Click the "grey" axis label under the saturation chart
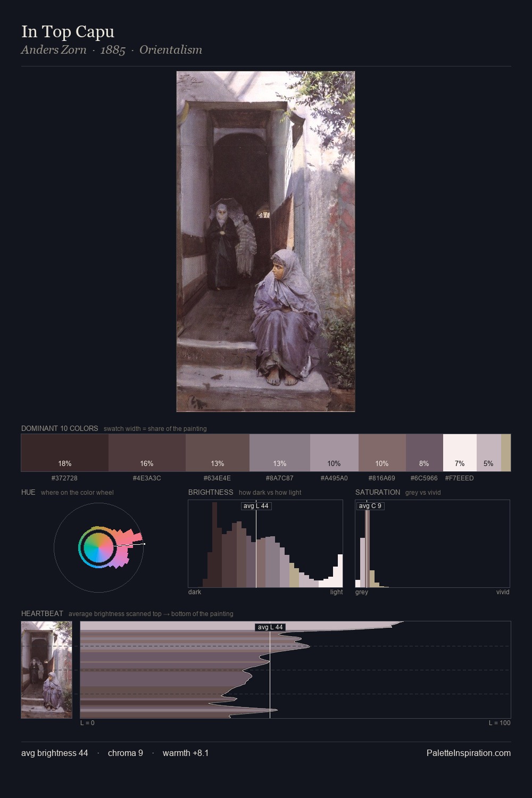This screenshot has height=798, width=532. click(x=362, y=592)
